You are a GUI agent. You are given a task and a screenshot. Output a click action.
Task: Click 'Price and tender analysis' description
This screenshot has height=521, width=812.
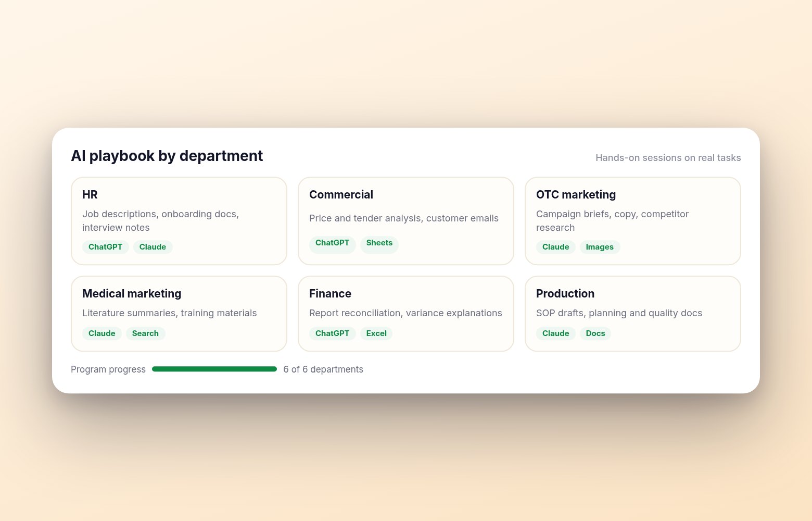[x=404, y=218]
